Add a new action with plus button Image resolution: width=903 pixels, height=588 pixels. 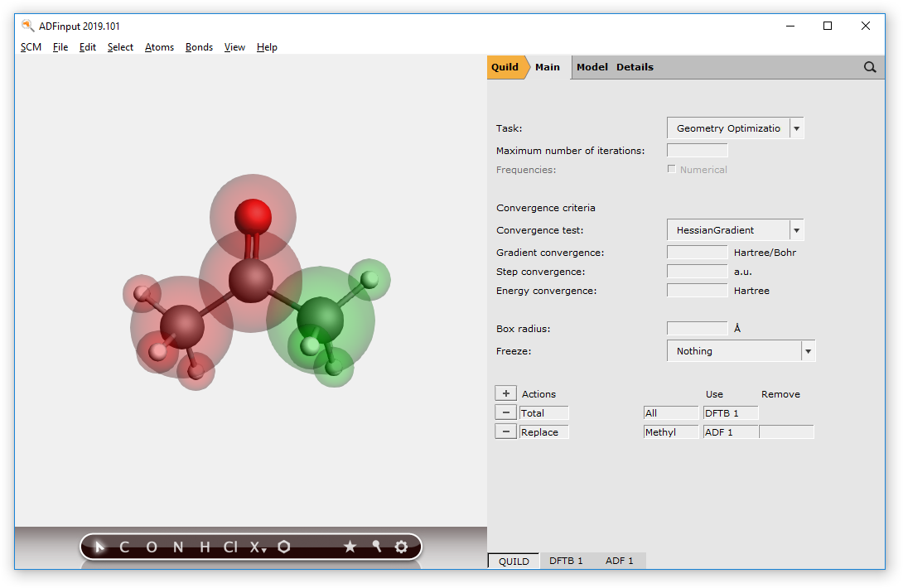coord(505,394)
